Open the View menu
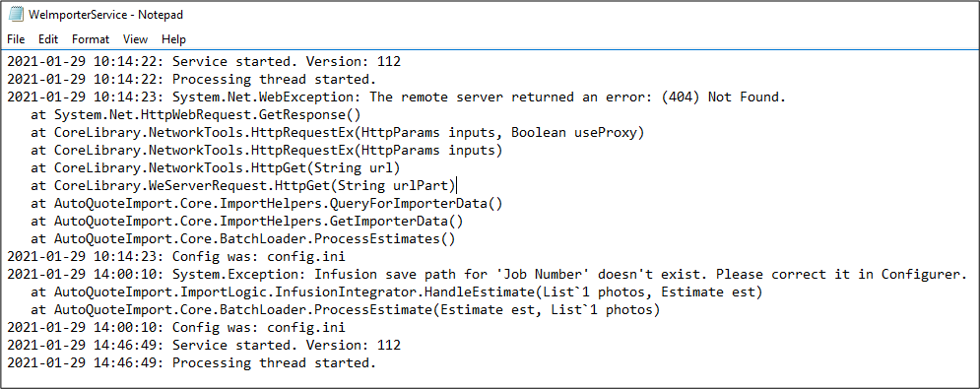980x389 pixels. (x=135, y=39)
